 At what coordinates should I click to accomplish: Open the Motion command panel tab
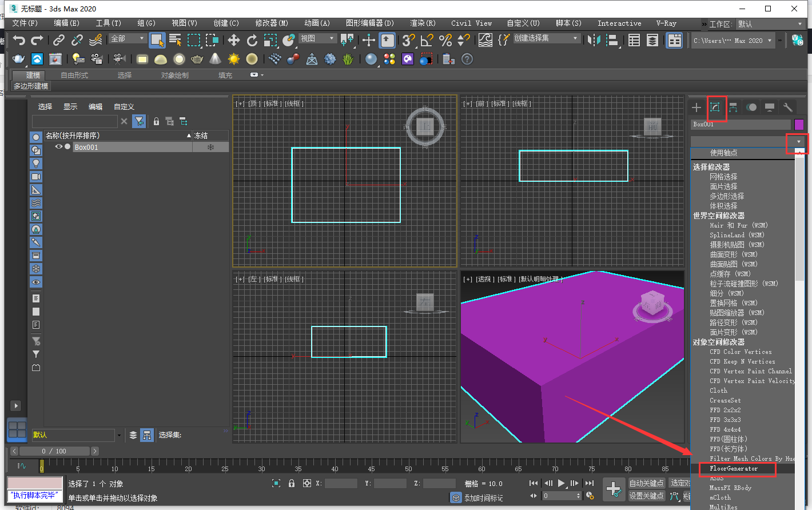tap(751, 107)
